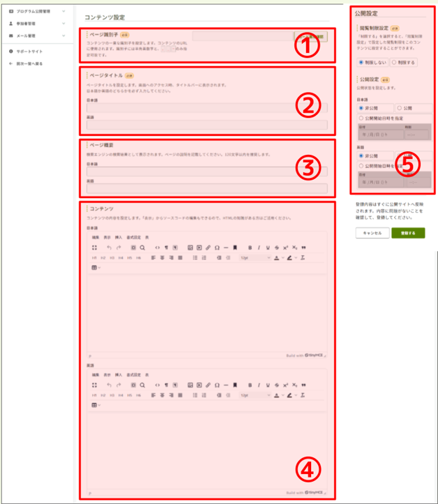Apply bold in the English editor
Image resolution: width=438 pixels, height=504 pixels.
point(250,385)
